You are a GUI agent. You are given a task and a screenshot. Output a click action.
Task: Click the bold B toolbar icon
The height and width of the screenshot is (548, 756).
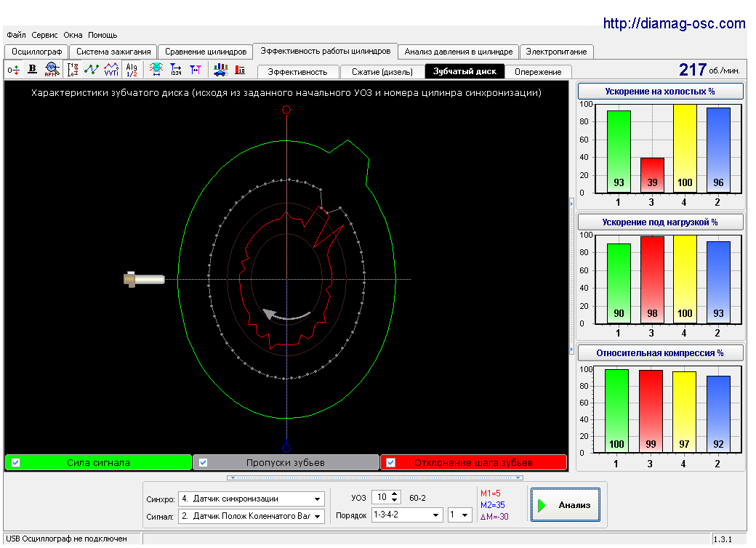[32, 69]
